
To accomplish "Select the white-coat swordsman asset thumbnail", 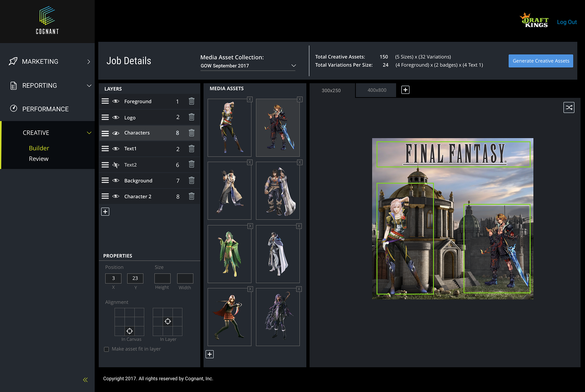I will tap(229, 191).
